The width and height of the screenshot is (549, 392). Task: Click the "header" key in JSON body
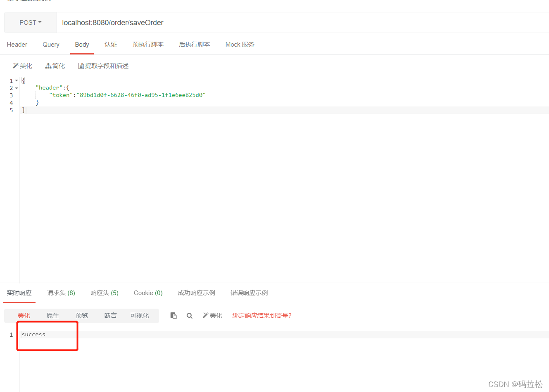click(x=49, y=87)
